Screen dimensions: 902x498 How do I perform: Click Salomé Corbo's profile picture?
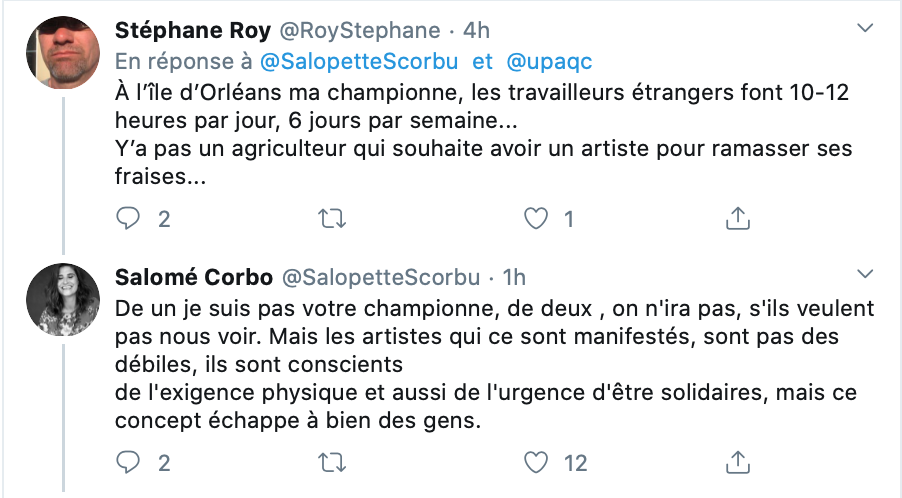click(63, 300)
